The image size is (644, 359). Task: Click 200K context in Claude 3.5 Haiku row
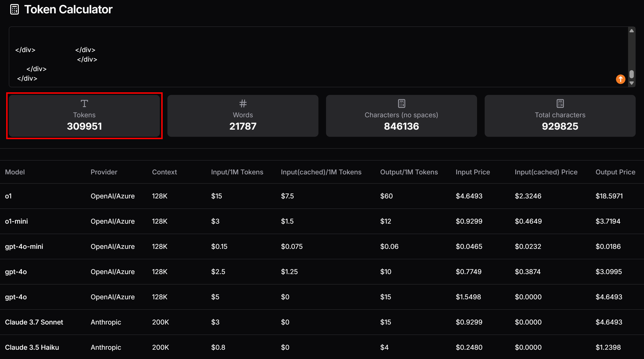coord(161,347)
